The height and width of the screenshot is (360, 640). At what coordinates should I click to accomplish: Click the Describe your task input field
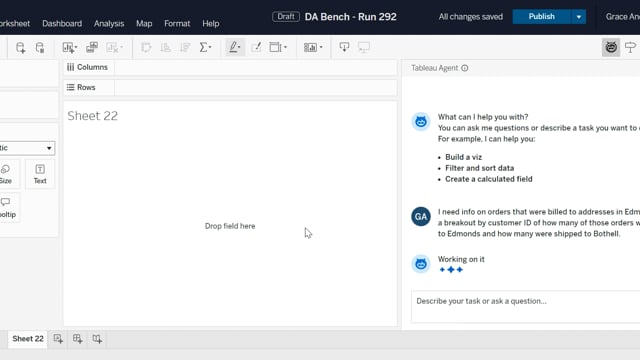click(x=525, y=307)
